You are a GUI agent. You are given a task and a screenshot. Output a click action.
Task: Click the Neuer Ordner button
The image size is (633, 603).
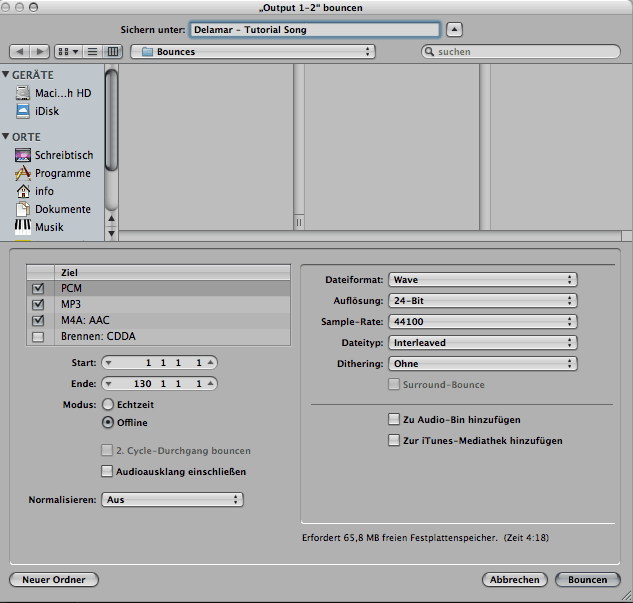pyautogui.click(x=54, y=580)
